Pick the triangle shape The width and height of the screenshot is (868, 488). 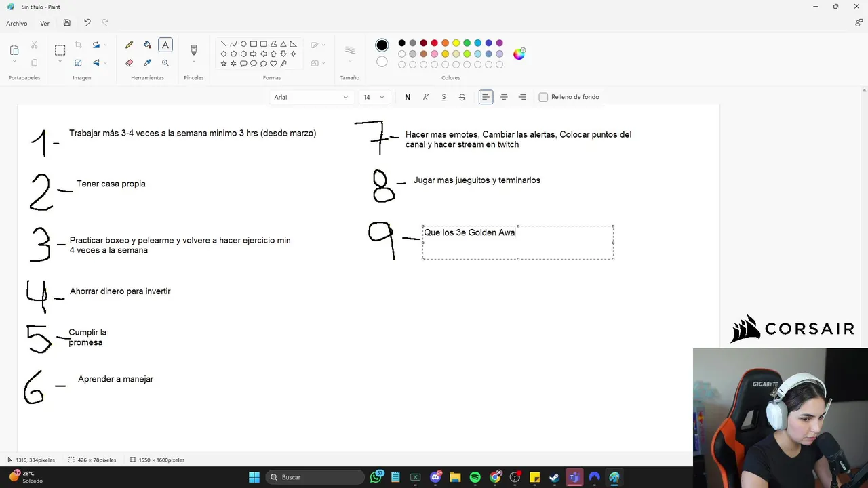[x=283, y=44]
